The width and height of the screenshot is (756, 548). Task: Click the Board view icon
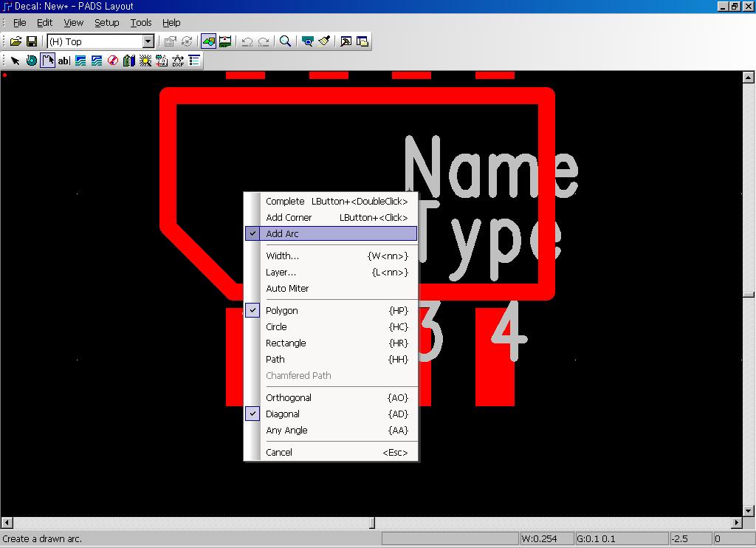307,41
